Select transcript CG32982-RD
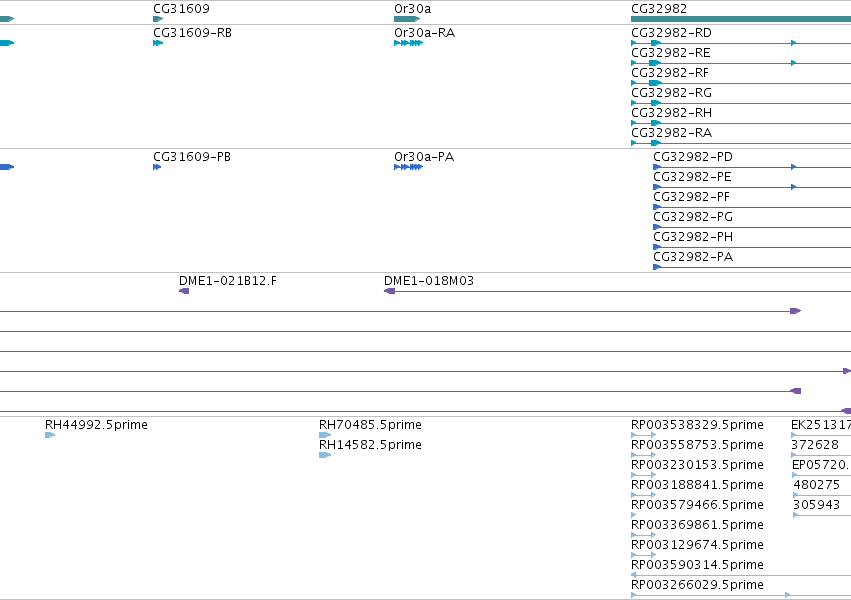The width and height of the screenshot is (851, 600). pos(671,33)
